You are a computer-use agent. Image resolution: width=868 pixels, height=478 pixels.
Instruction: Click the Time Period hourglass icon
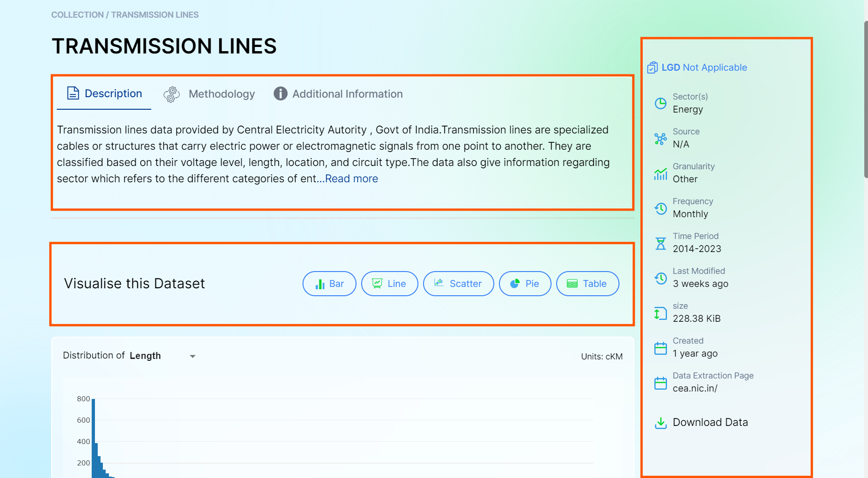[660, 243]
